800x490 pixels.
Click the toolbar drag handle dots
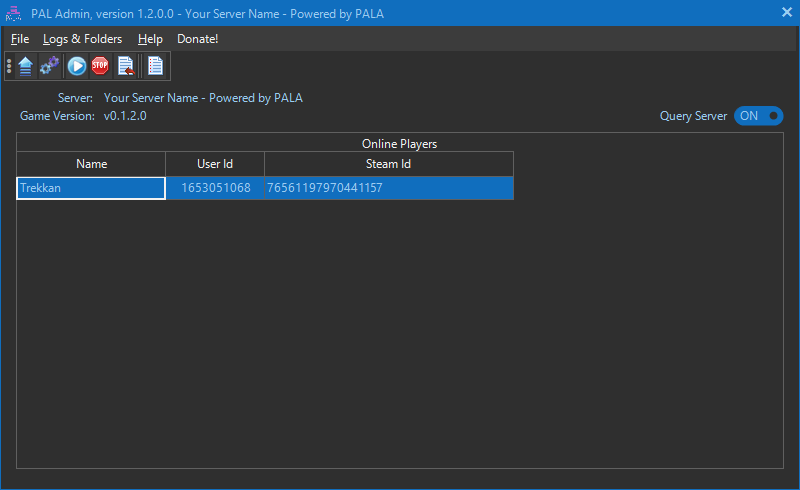pos(9,67)
